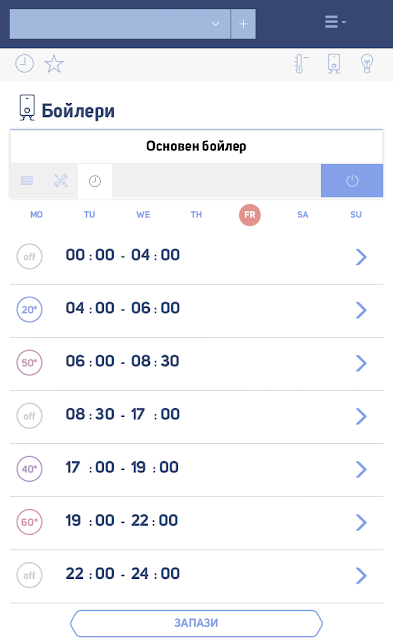Select the 17:00 - 19:00 schedule row
393x640 pixels.
pos(196,469)
